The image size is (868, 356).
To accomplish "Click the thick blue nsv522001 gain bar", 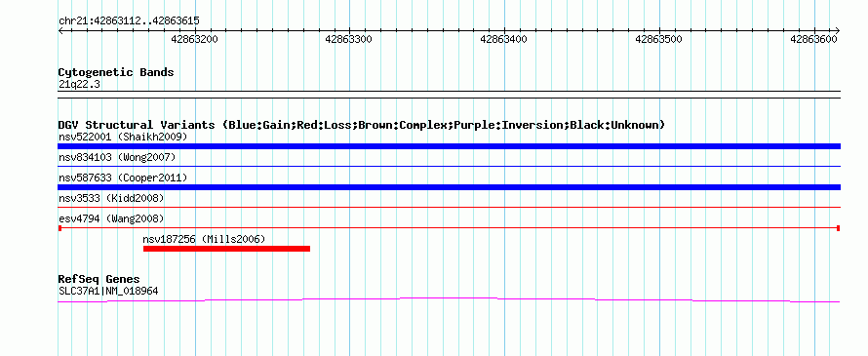I will (x=449, y=146).
